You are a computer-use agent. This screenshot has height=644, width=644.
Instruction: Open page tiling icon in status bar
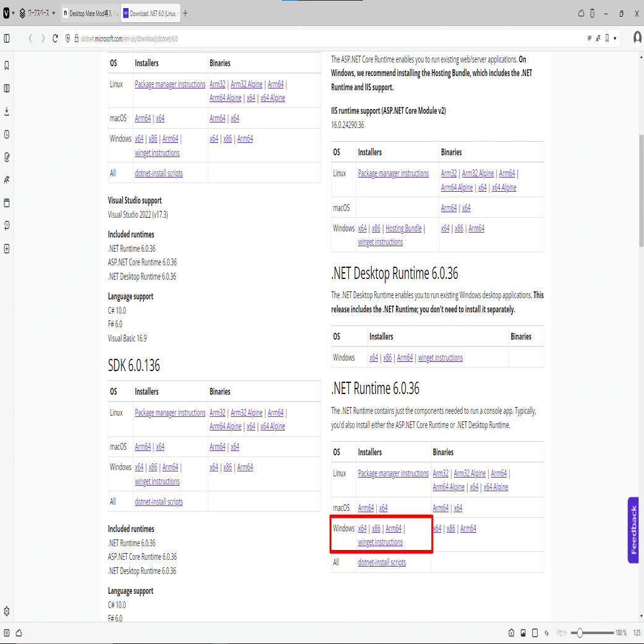point(535,633)
